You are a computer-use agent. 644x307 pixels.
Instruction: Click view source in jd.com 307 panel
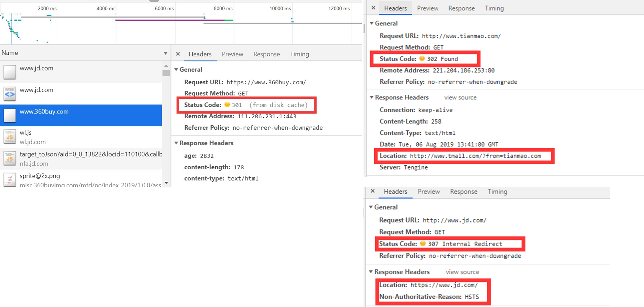pos(462,272)
